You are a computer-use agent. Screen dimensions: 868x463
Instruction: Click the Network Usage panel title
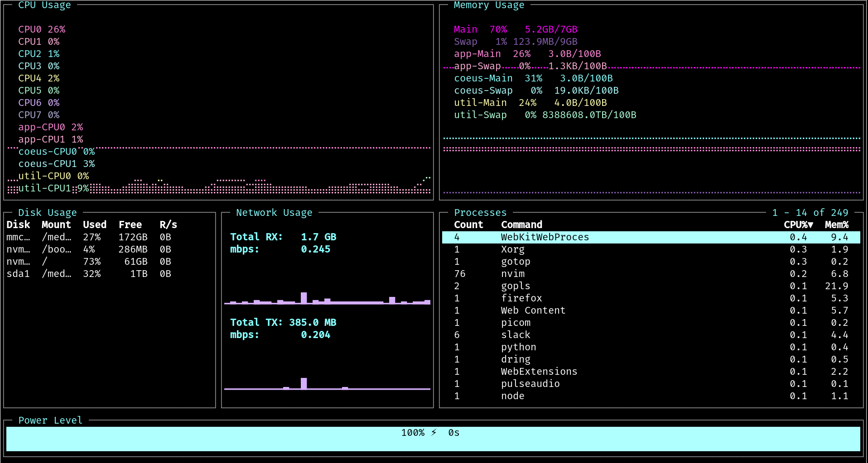point(274,213)
